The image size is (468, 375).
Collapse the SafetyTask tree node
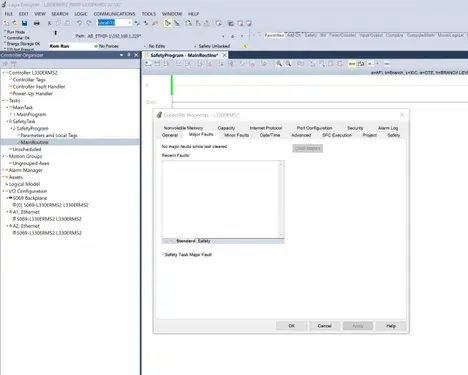(x=7, y=121)
